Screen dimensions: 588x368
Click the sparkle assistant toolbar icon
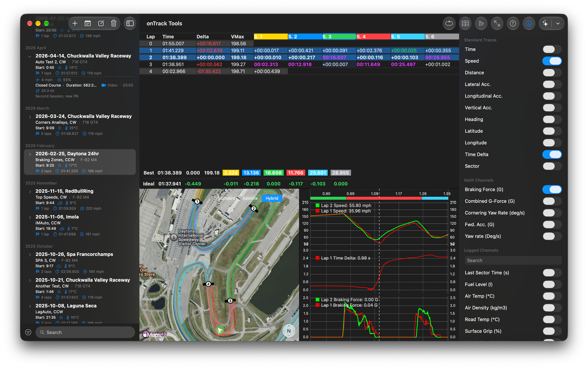coord(546,23)
